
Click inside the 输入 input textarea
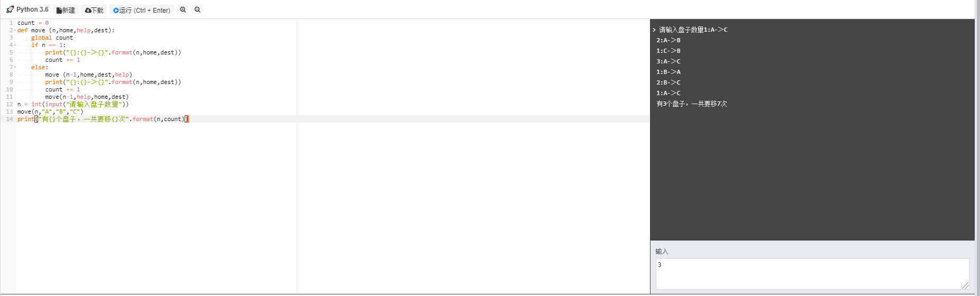(812, 273)
